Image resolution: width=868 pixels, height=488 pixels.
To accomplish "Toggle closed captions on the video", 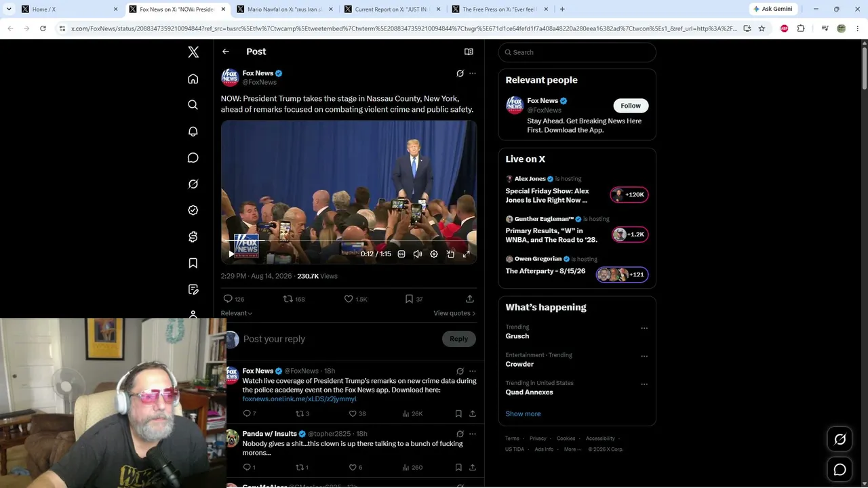I will click(x=401, y=254).
